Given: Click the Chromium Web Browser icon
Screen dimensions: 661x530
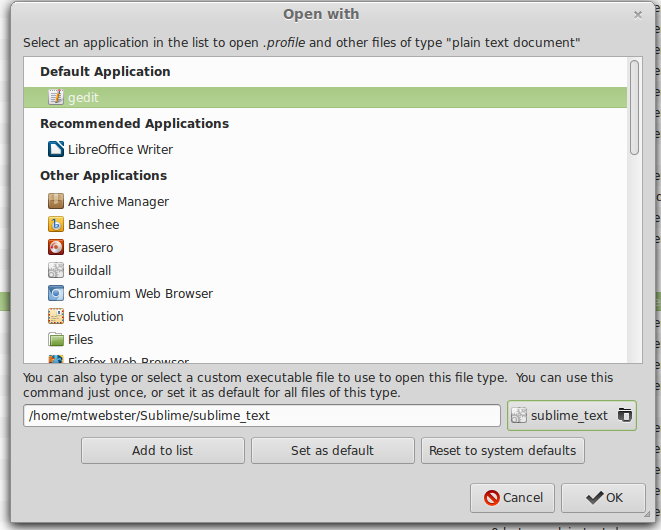Looking at the screenshot, I should pos(56,293).
